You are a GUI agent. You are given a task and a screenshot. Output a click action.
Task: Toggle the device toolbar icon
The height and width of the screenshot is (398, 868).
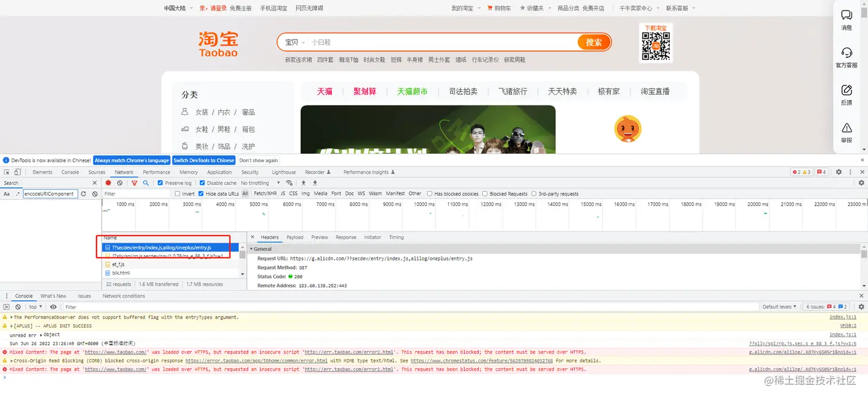click(18, 171)
